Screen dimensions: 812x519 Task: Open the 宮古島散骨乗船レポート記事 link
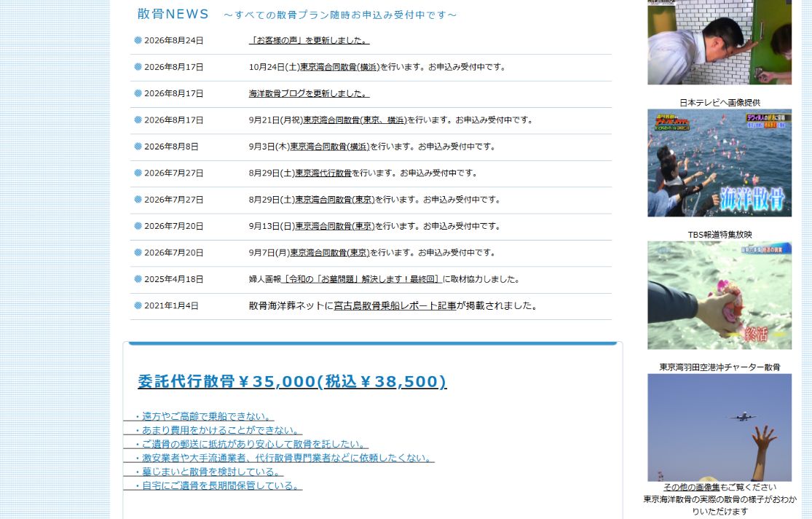point(395,306)
